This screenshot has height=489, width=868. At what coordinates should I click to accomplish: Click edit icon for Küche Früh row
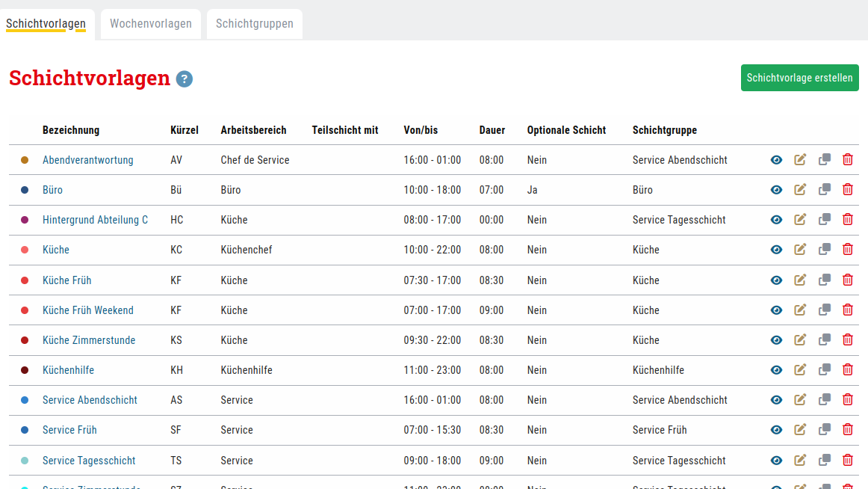coord(800,280)
